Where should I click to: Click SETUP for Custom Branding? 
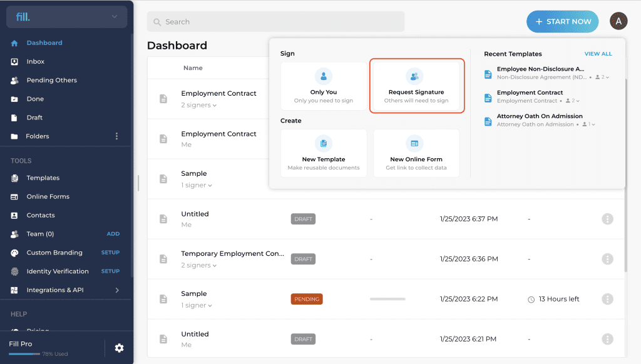pyautogui.click(x=110, y=253)
